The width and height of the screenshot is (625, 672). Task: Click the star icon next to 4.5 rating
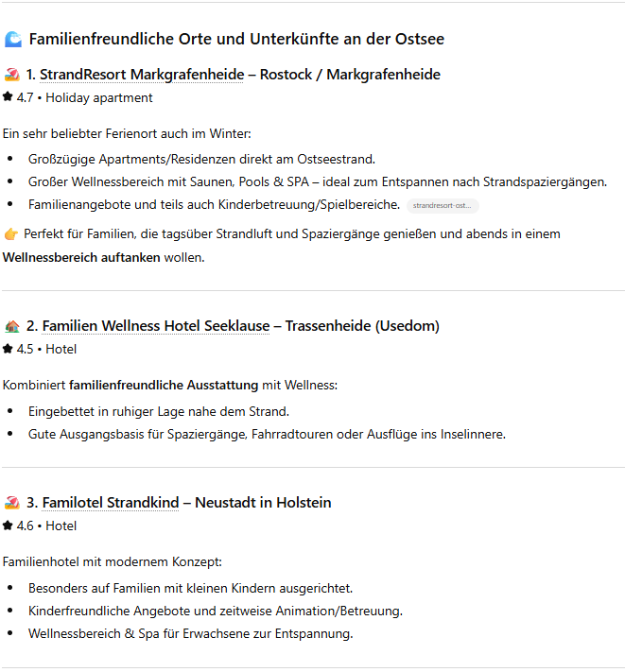click(x=8, y=349)
